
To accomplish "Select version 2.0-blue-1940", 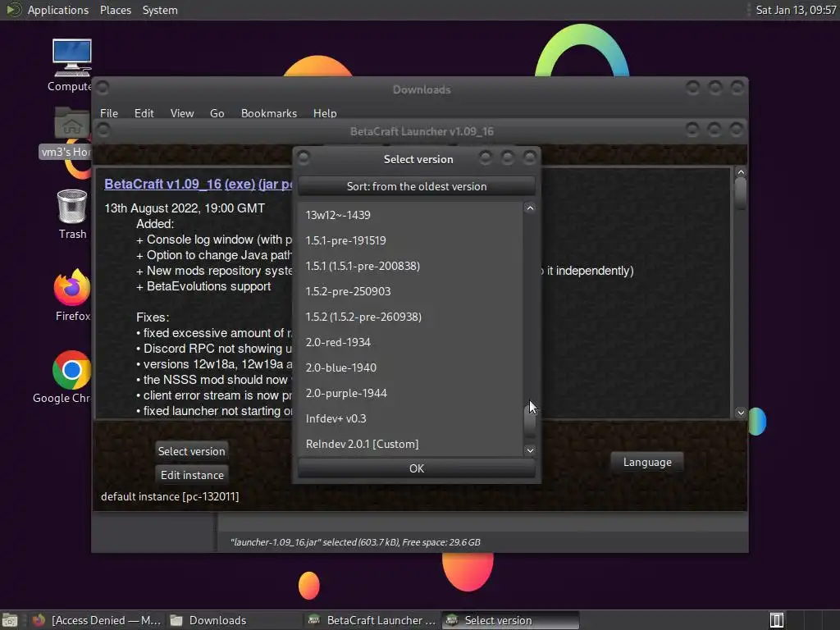I will [x=410, y=367].
